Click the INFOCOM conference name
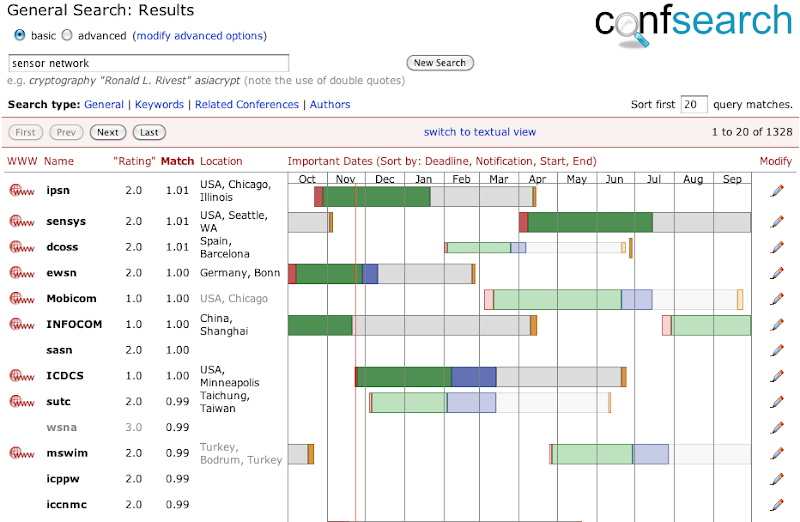Image resolution: width=800 pixels, height=522 pixels. pyautogui.click(x=74, y=325)
